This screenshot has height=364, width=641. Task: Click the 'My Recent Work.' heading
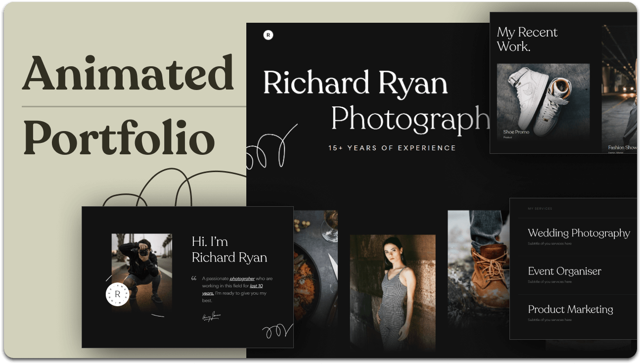(x=527, y=39)
